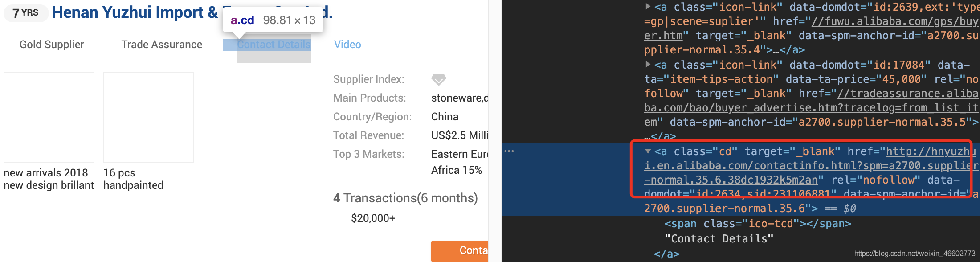Image resolution: width=980 pixels, height=262 pixels.
Task: Click the 7 YRS badge
Action: coord(26,13)
